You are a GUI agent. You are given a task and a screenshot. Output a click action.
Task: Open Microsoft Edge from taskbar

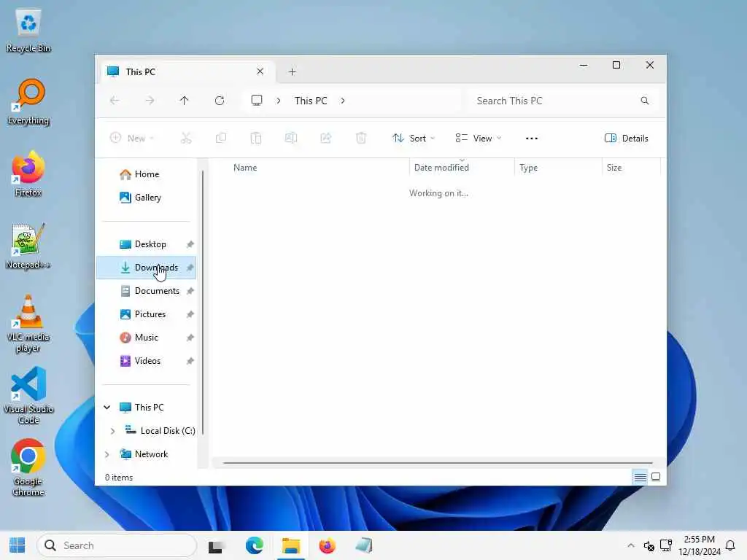tap(255, 545)
